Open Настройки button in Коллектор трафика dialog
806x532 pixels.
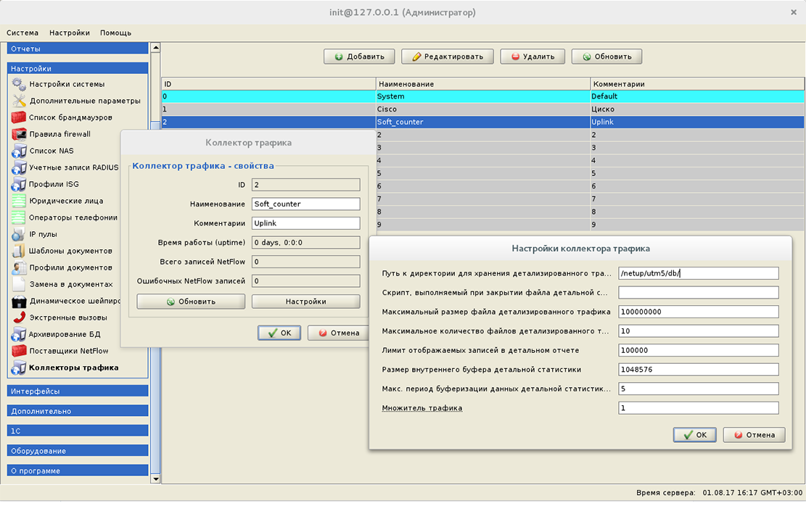(x=306, y=302)
